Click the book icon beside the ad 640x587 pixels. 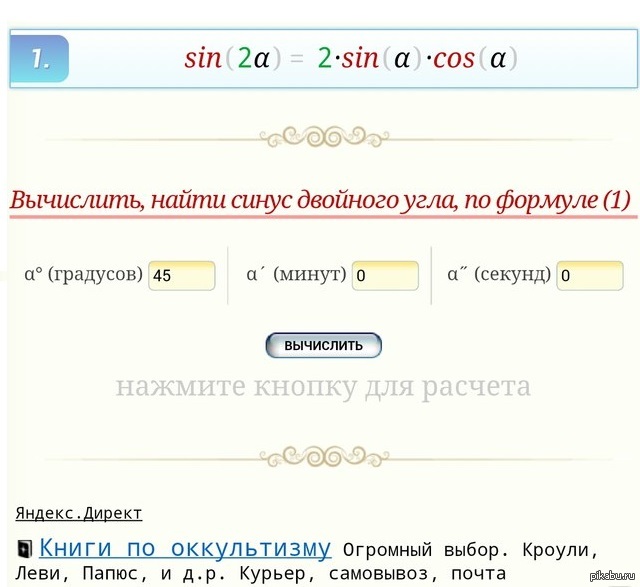click(25, 549)
